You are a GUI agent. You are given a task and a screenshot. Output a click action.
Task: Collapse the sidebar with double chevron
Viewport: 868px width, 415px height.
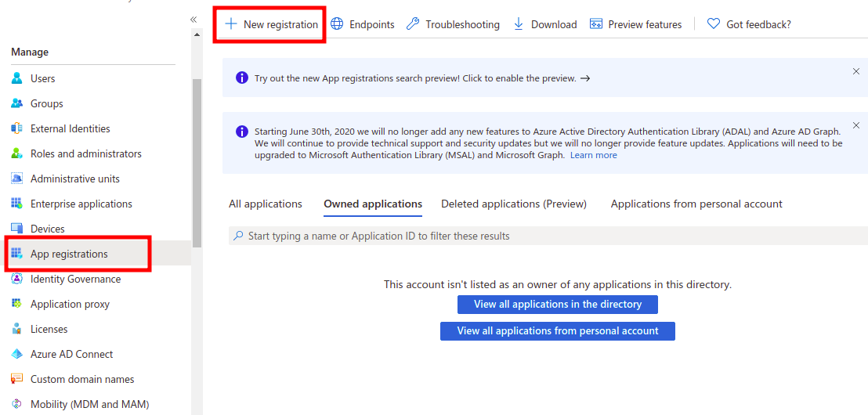pyautogui.click(x=193, y=20)
